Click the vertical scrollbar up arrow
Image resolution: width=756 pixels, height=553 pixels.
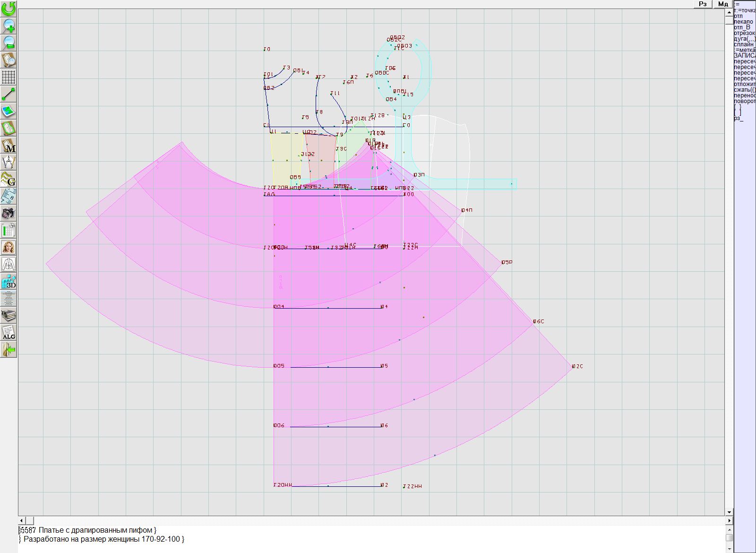pos(729,12)
